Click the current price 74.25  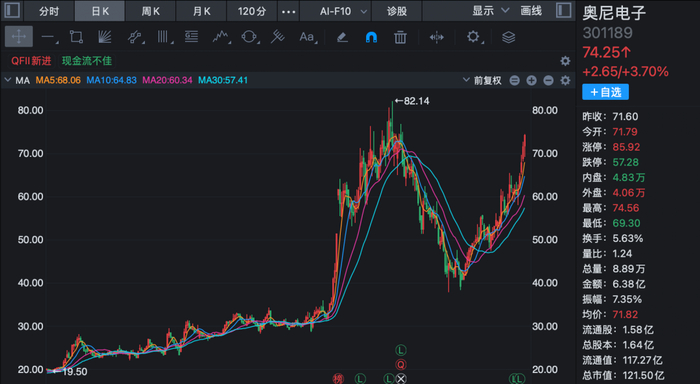click(607, 52)
